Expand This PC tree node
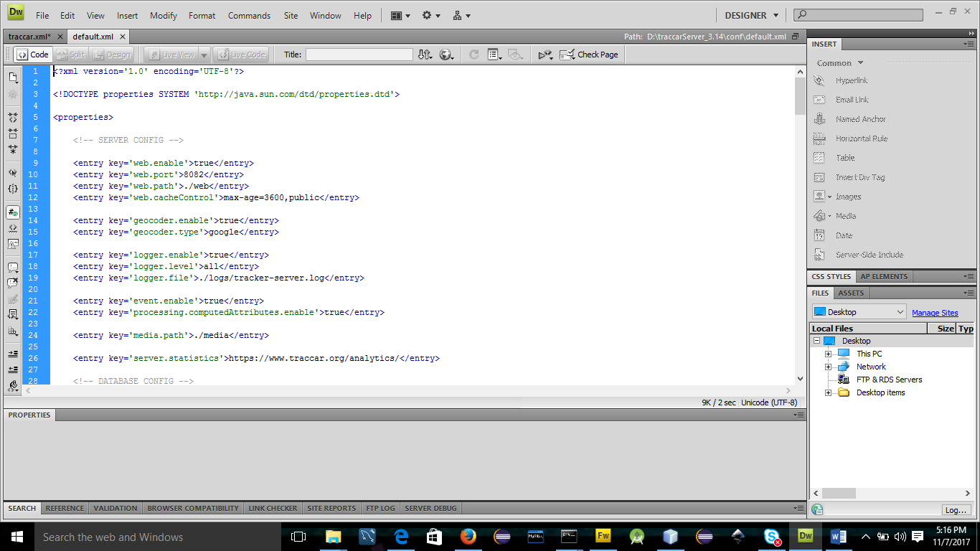 tap(828, 354)
